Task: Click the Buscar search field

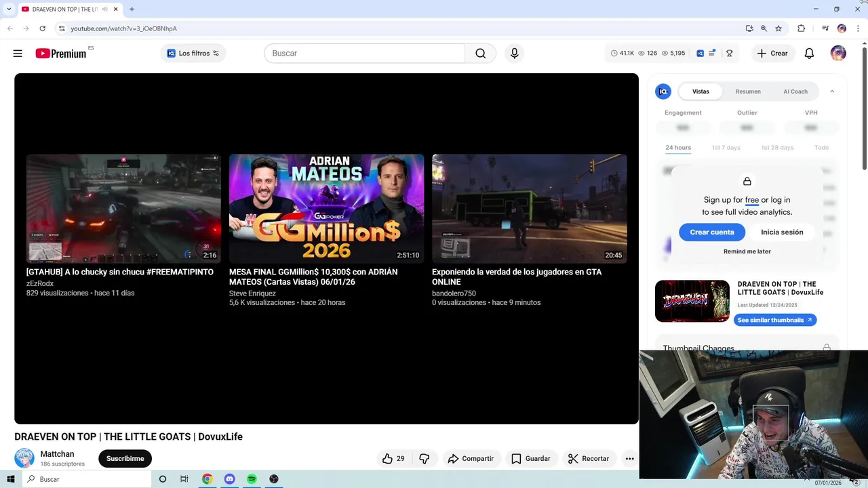Action: [365, 54]
